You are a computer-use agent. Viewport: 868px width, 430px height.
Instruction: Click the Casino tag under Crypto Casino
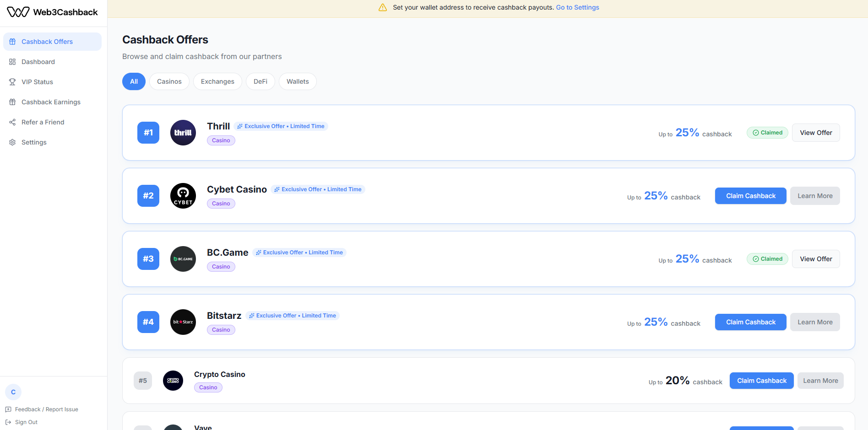click(208, 387)
